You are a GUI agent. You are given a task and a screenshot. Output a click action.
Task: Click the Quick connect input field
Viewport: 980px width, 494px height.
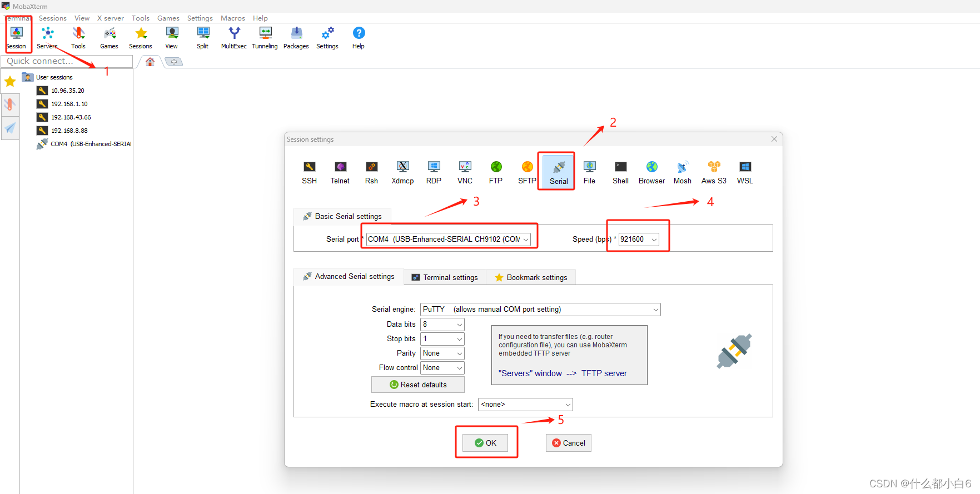tap(67, 61)
